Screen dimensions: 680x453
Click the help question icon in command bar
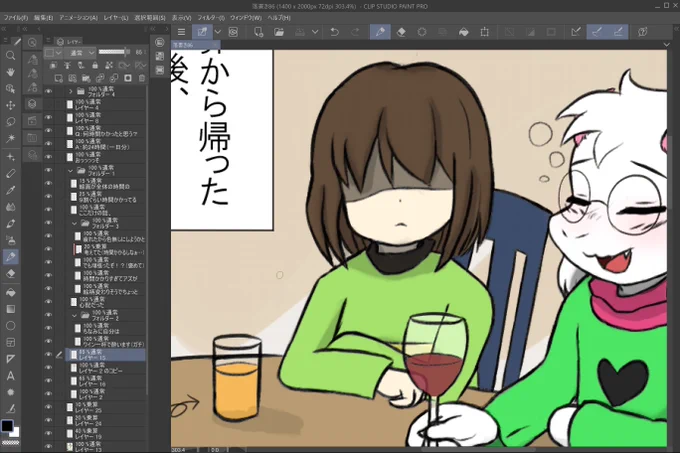[x=642, y=32]
